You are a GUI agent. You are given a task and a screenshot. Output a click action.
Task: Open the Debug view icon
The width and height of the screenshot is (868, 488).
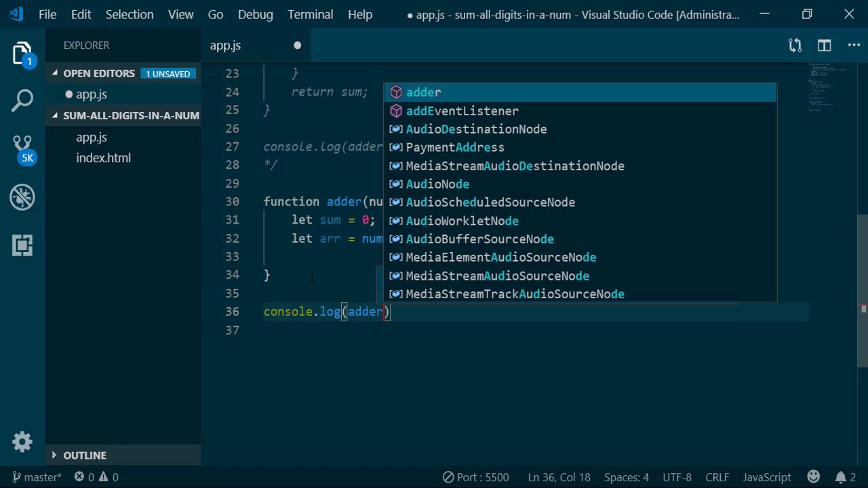[22, 197]
